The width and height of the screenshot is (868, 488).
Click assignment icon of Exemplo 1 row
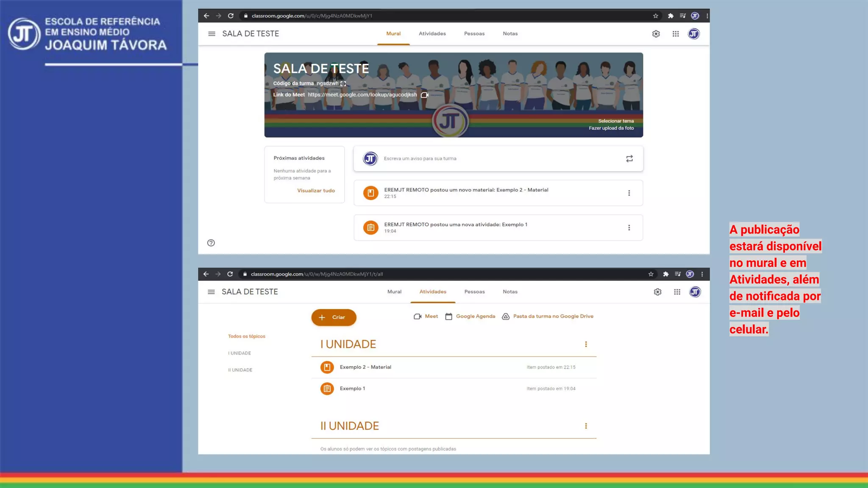click(x=327, y=388)
